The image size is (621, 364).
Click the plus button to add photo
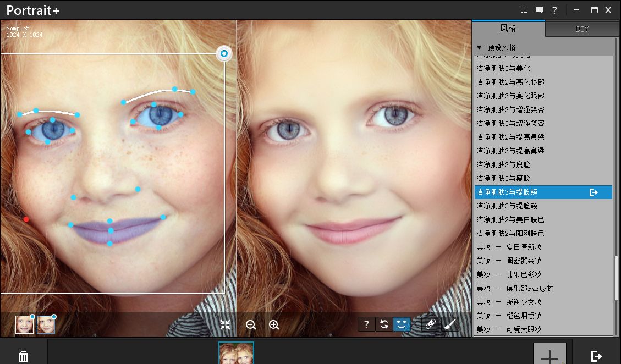point(549,355)
